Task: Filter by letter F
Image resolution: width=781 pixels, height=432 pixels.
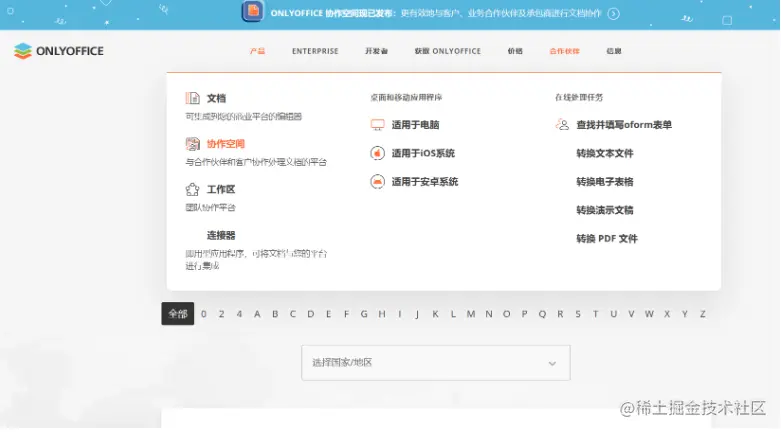Action: pyautogui.click(x=346, y=314)
